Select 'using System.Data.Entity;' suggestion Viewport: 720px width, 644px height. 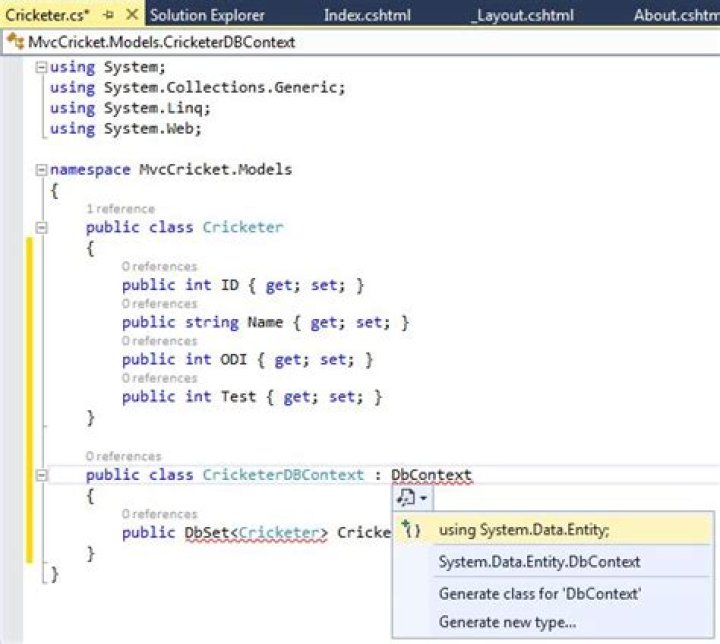(x=523, y=530)
